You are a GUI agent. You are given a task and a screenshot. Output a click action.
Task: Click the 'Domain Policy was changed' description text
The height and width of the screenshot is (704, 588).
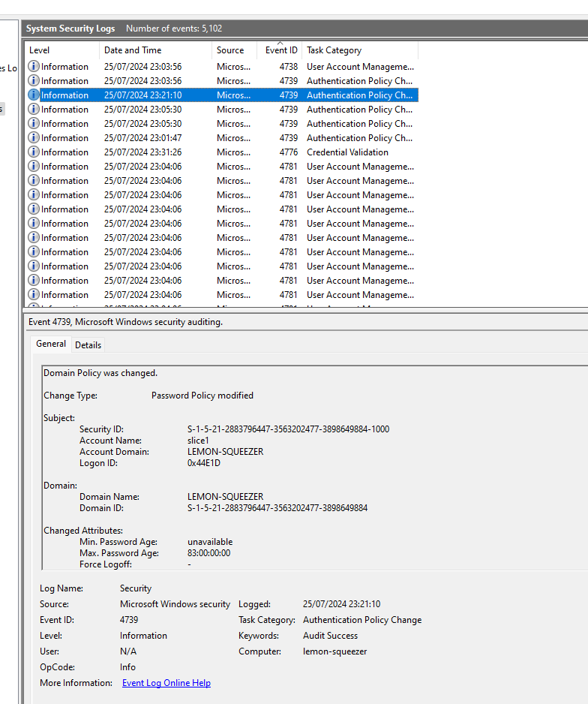tap(100, 373)
